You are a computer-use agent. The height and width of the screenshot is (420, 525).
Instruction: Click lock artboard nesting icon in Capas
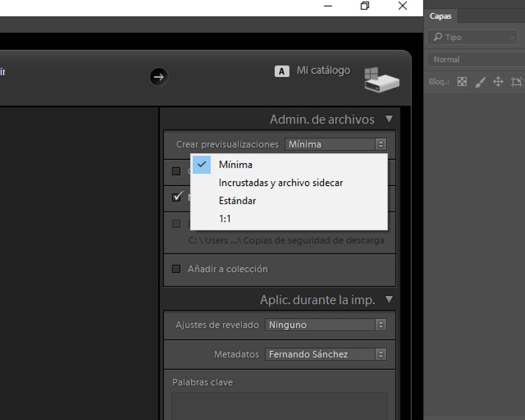click(x=516, y=82)
